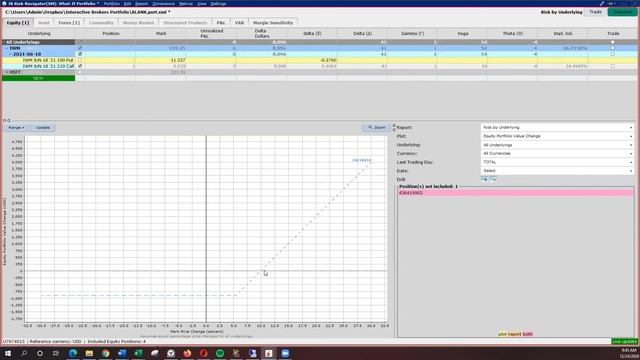Launch Opera browser from the taskbar
Viewport: 640px width, 360px height.
pyautogui.click(x=204, y=353)
